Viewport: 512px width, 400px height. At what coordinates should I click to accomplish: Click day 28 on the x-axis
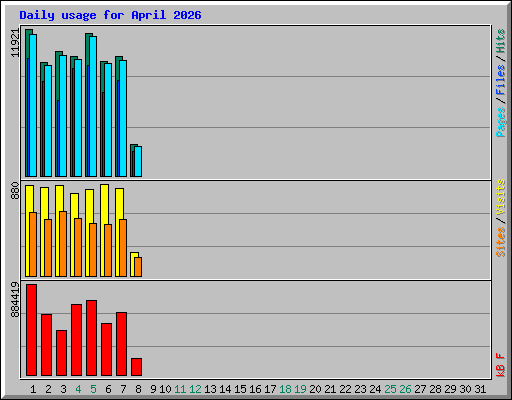point(435,389)
